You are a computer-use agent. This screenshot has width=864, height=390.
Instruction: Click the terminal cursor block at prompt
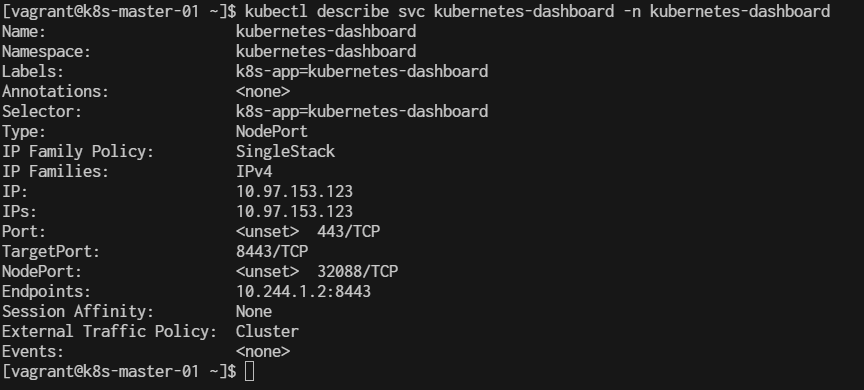pos(250,371)
